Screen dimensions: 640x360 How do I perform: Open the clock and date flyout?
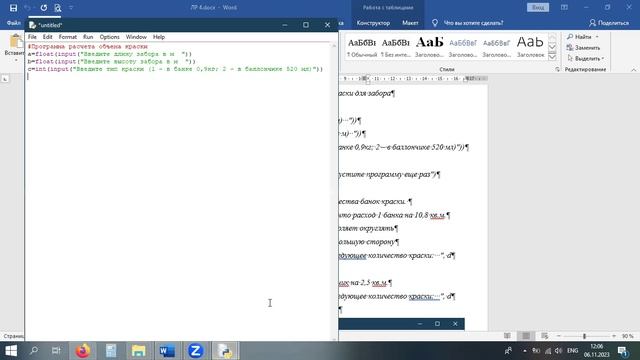pos(597,351)
